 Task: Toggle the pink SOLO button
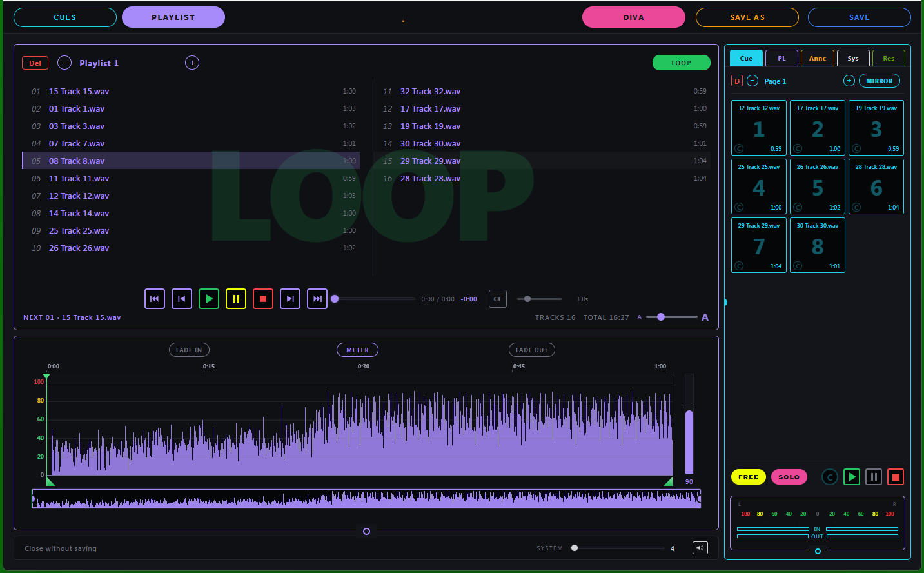(789, 477)
